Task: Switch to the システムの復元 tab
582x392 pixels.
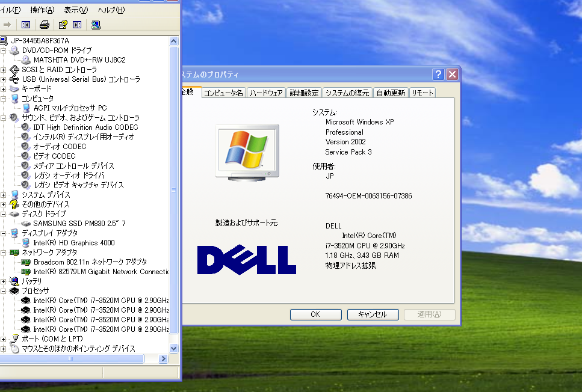Action: click(x=347, y=93)
